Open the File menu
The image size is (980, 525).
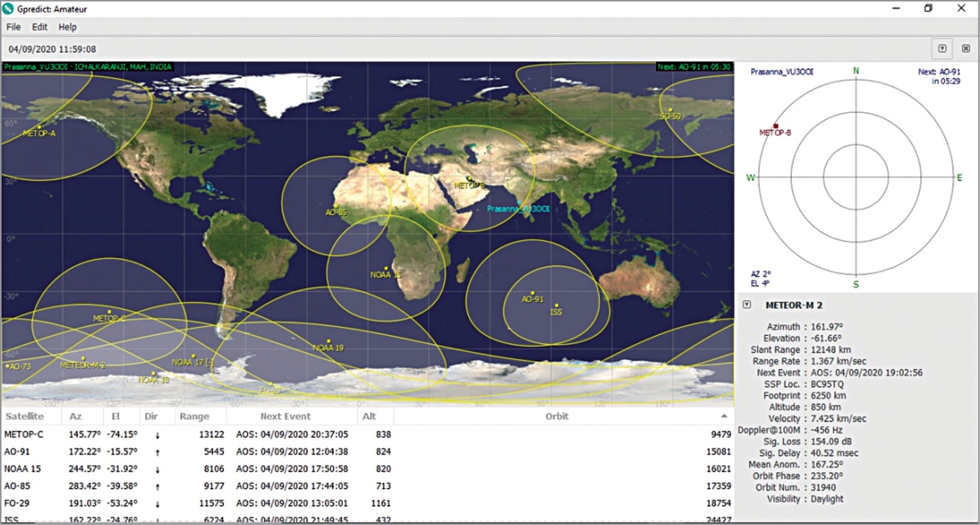click(13, 27)
